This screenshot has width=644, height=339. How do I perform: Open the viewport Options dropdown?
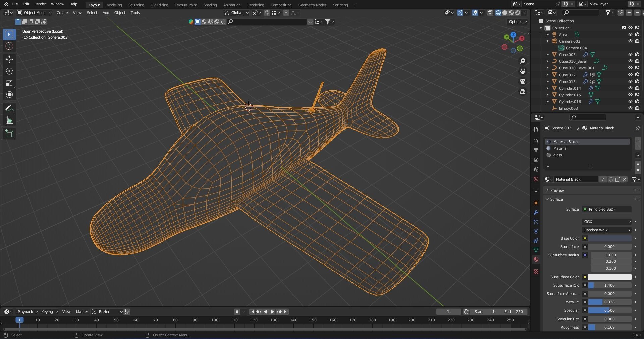518,22
